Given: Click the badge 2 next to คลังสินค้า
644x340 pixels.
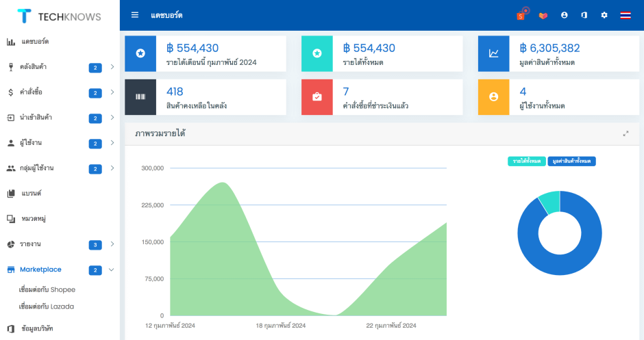Looking at the screenshot, I should (x=95, y=68).
